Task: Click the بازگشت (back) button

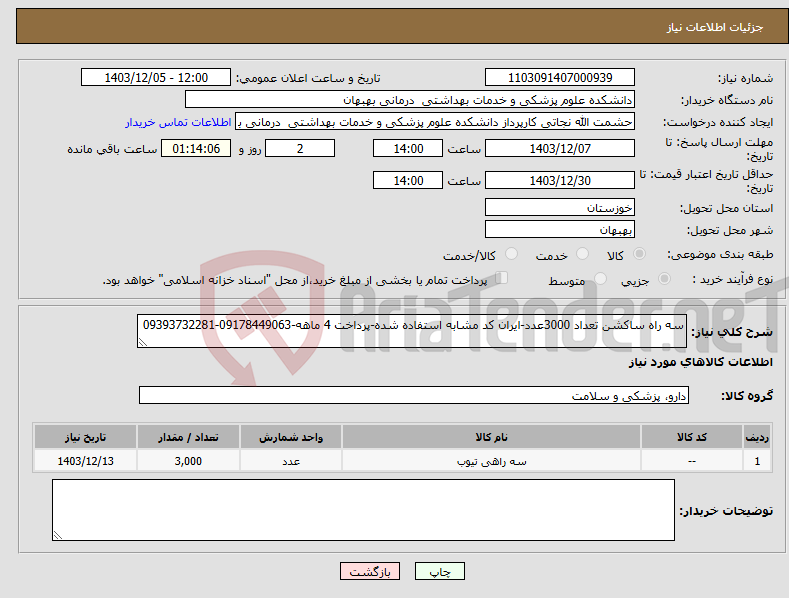Action: click(x=370, y=571)
